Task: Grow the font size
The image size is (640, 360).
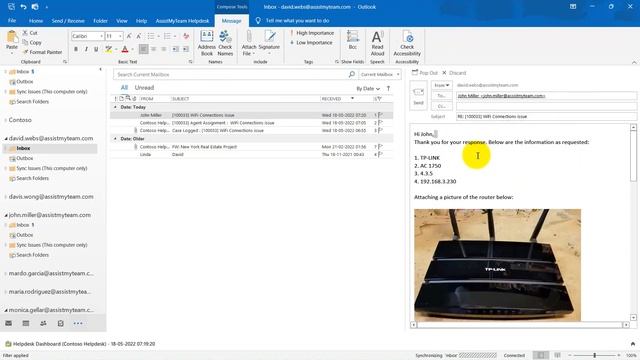Action: coord(129,36)
